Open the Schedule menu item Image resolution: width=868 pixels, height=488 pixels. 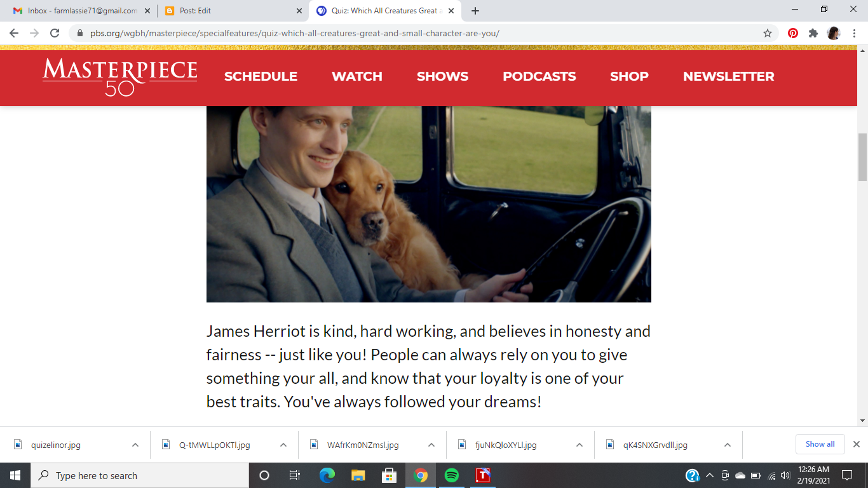[x=261, y=76]
